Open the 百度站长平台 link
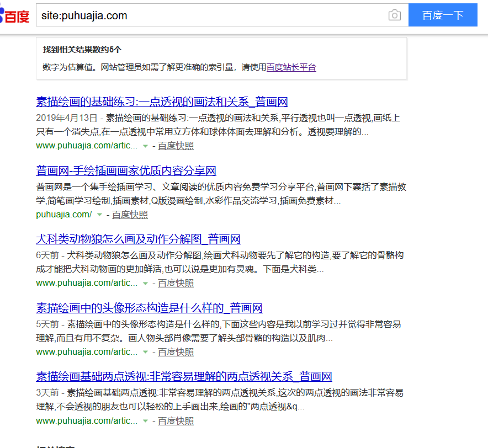This screenshot has height=448, width=488. click(291, 67)
